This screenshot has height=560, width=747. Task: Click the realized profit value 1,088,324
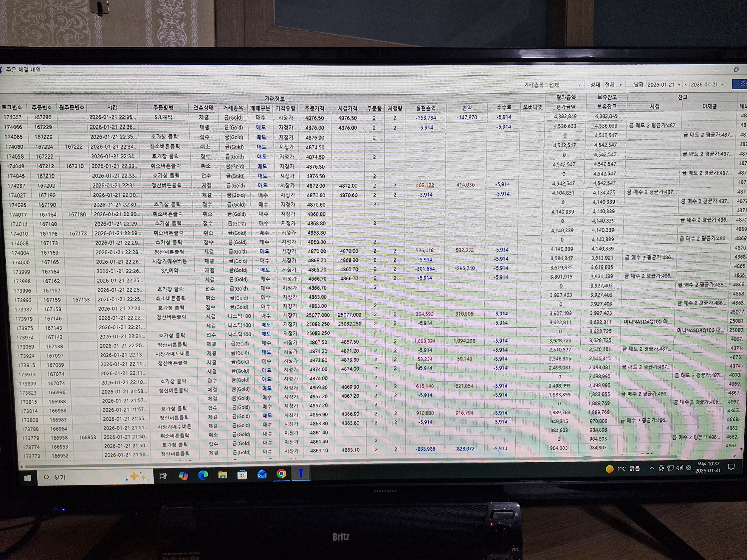pos(424,341)
